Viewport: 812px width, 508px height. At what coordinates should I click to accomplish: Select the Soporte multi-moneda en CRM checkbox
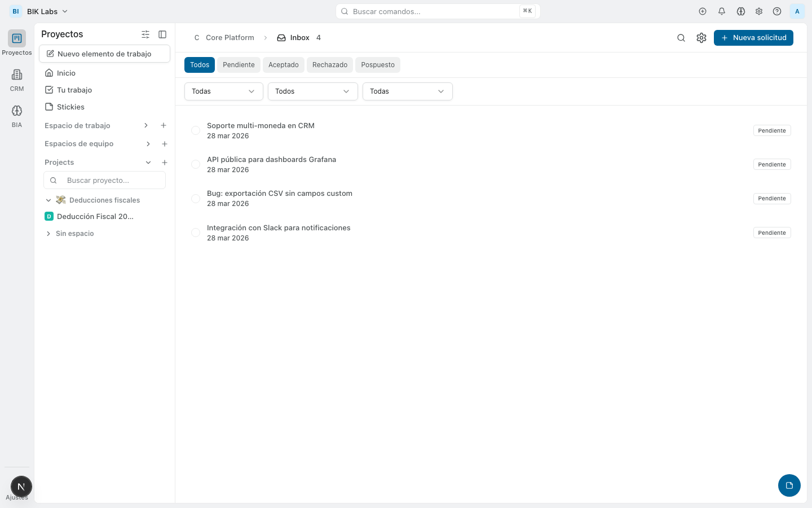pyautogui.click(x=196, y=130)
